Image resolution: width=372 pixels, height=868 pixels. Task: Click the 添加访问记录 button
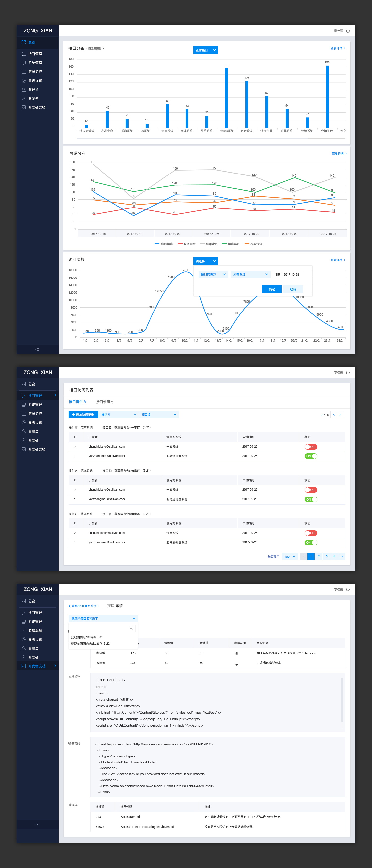tap(83, 415)
